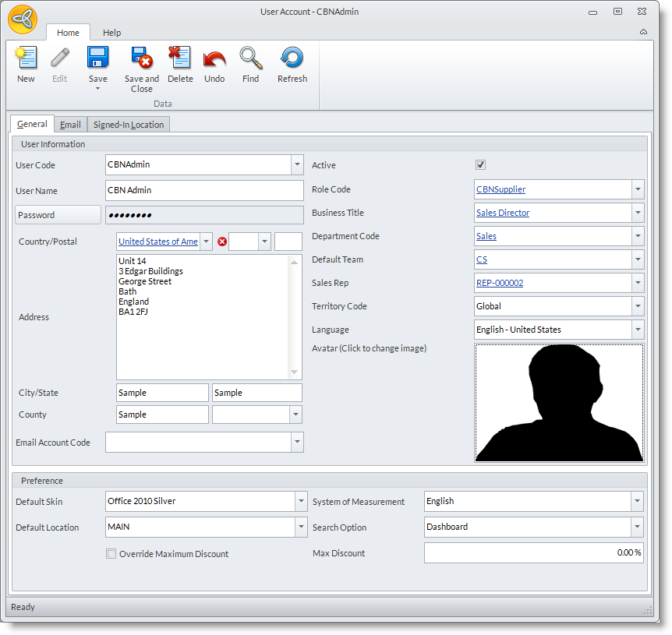Switch to the Email tab

point(70,125)
